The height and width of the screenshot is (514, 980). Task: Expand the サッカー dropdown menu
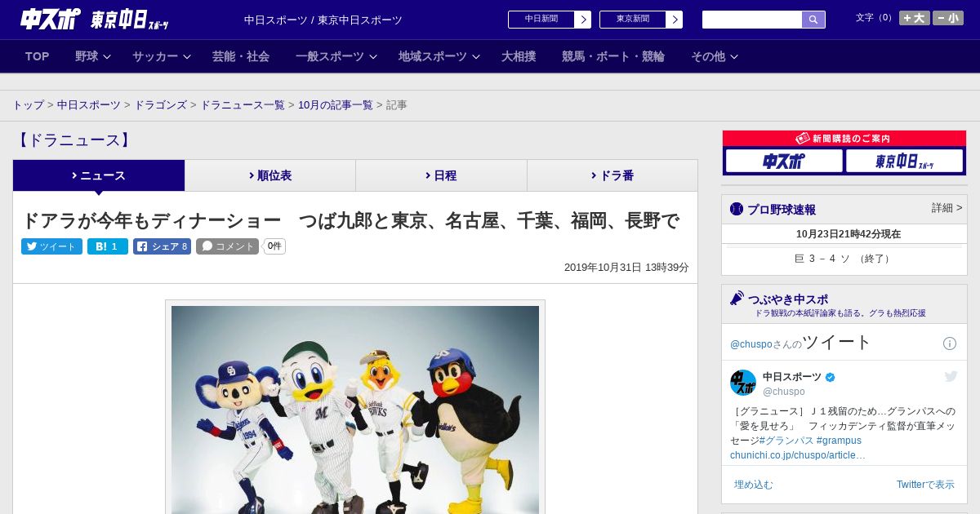pyautogui.click(x=161, y=56)
